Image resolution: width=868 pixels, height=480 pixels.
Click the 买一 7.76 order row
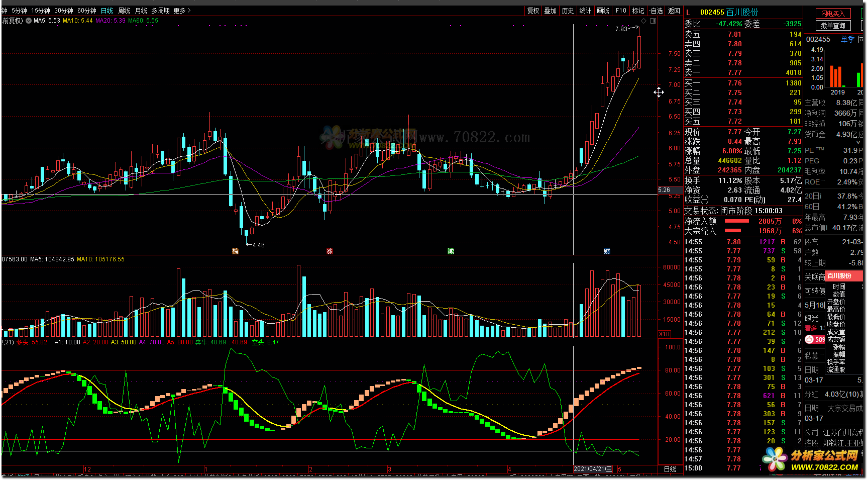(743, 83)
